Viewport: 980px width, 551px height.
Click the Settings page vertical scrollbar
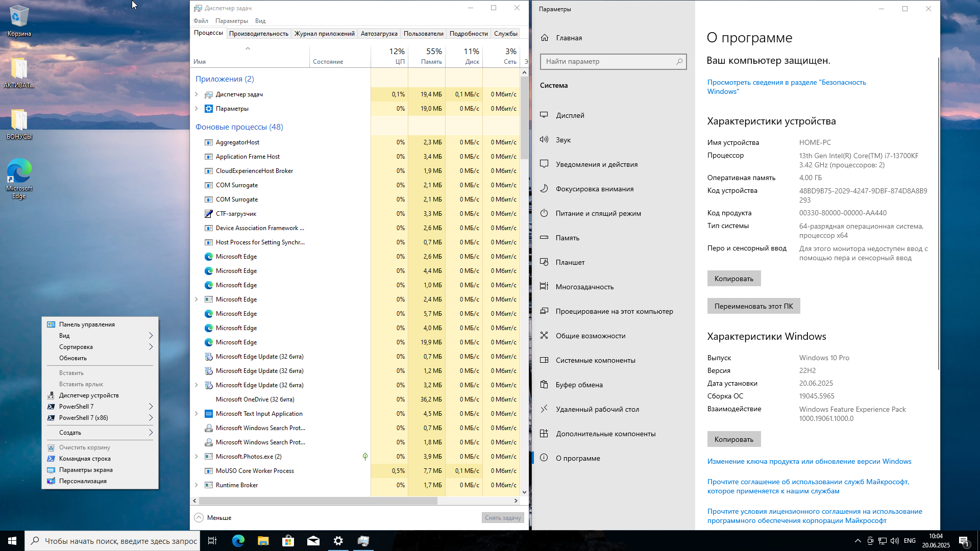point(938,214)
